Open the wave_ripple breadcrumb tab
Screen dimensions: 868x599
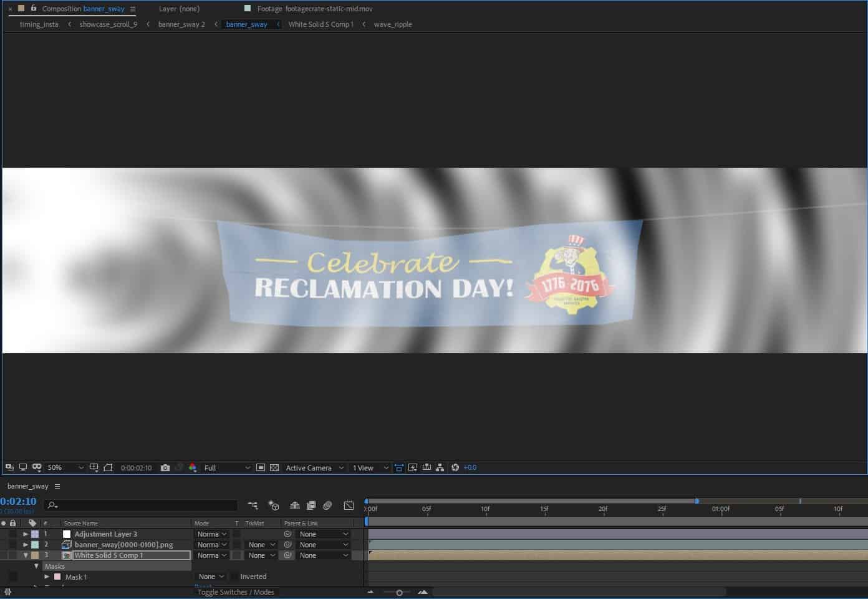(393, 24)
